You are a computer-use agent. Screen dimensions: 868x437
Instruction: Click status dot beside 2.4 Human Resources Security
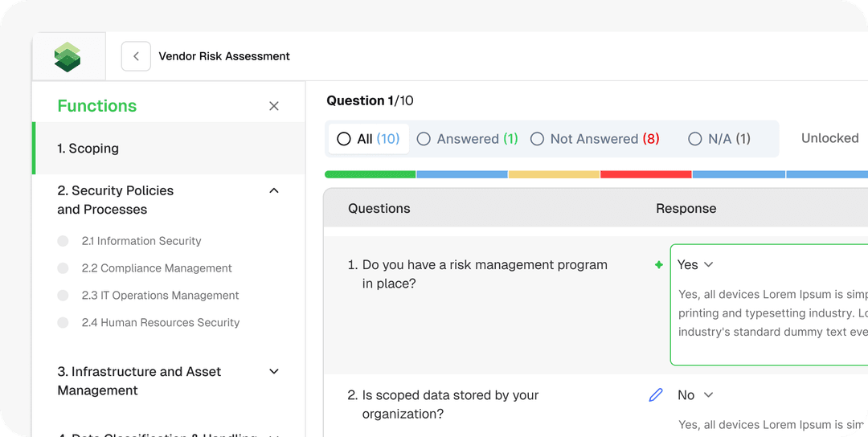point(63,322)
